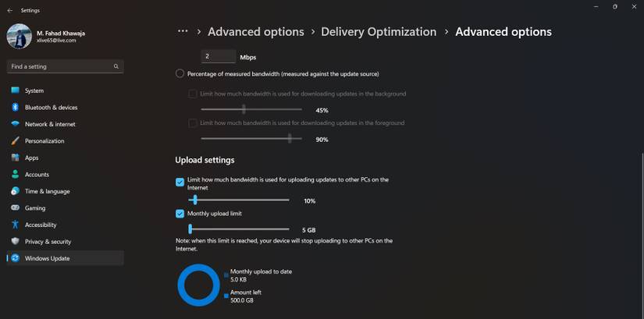
Task: Click the back arrow button
Action: [x=9, y=10]
